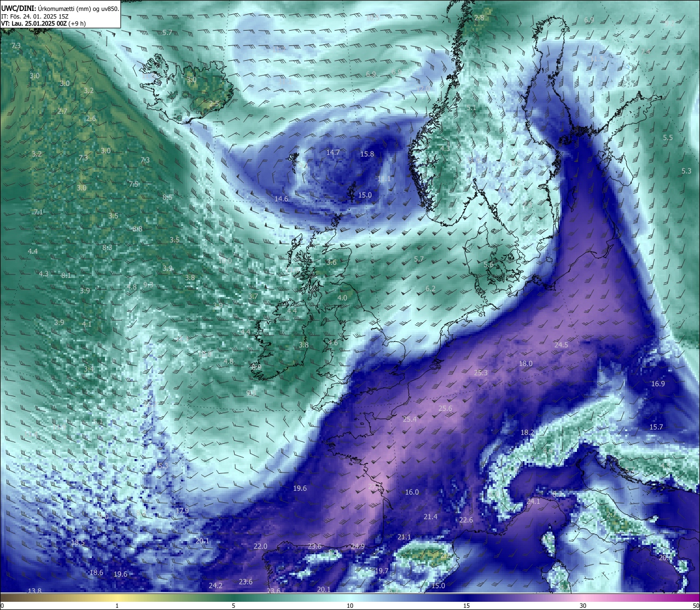Click the 17.9 value label

[x=182, y=511]
